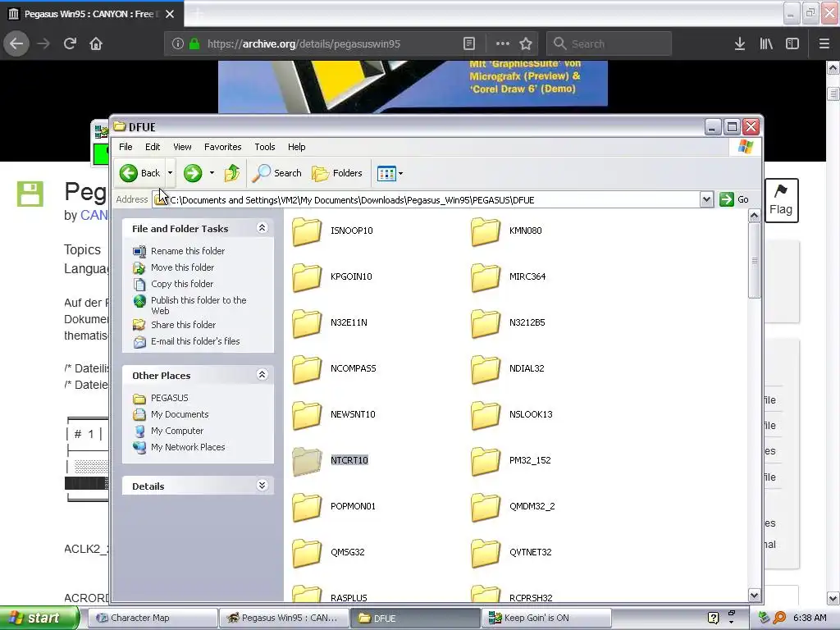
Task: Select the QMDM32_2 folder icon
Action: (486, 507)
